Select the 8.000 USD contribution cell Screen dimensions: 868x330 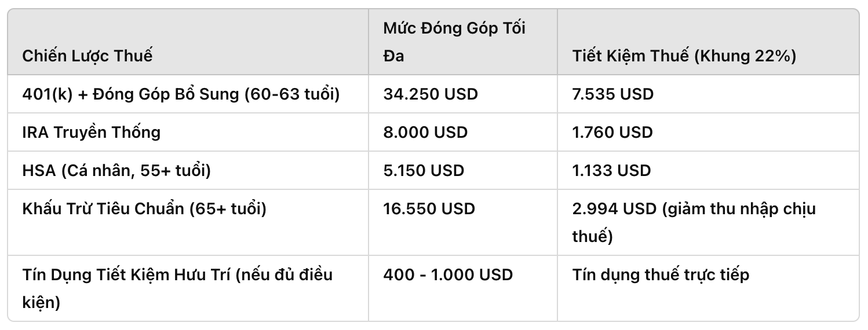click(x=425, y=132)
